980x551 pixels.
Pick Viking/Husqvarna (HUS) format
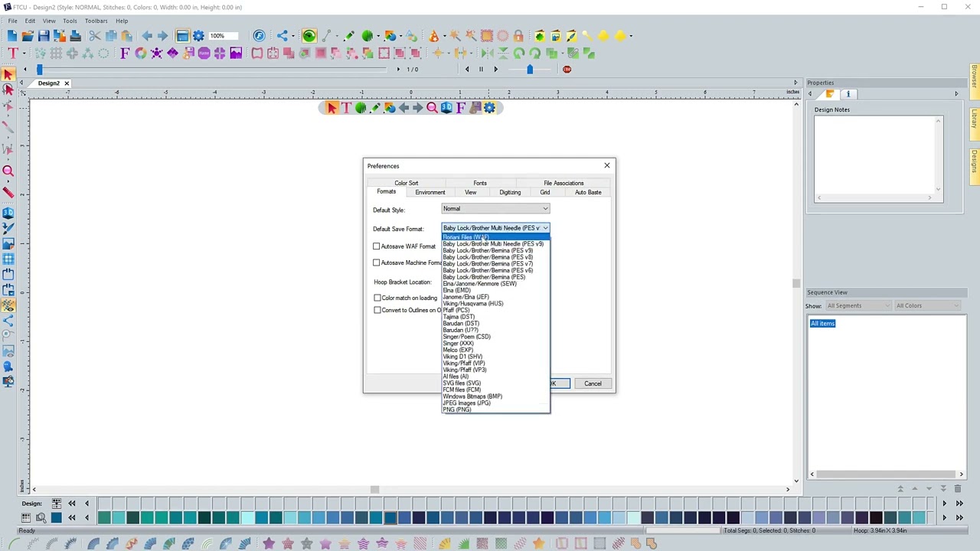coord(495,304)
